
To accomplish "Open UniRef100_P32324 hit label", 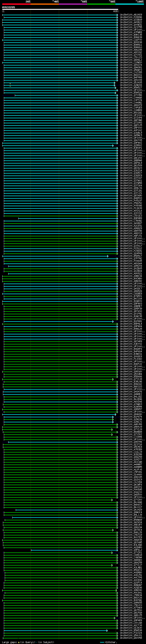I will 131,633.
